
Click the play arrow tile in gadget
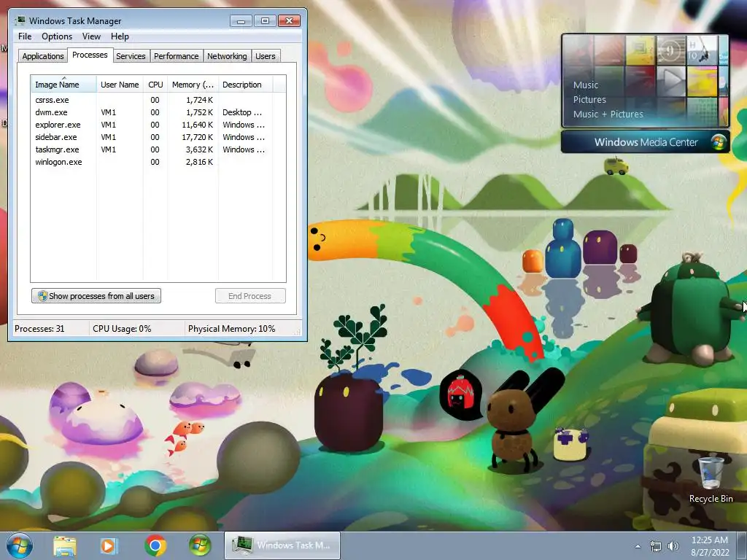671,81
